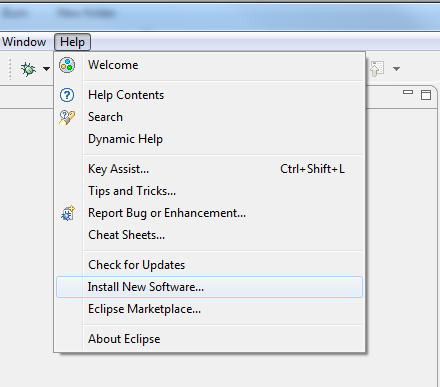Expand the Debug dropdown arrow

46,69
